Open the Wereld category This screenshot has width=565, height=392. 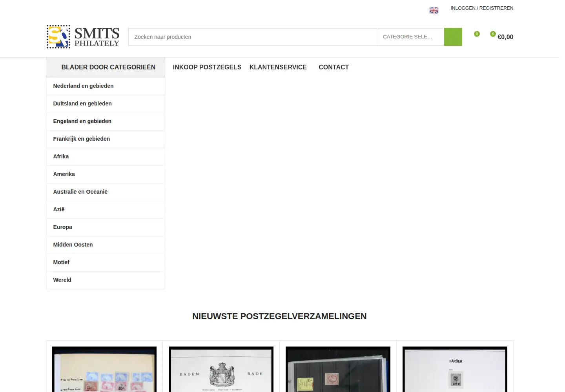[x=106, y=280]
